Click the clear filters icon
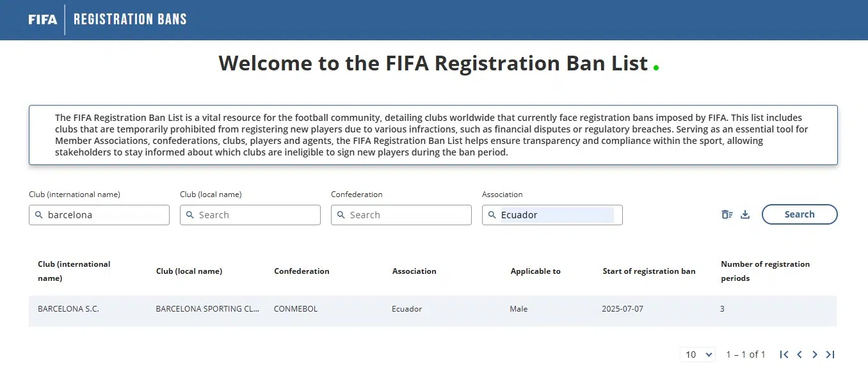 727,215
